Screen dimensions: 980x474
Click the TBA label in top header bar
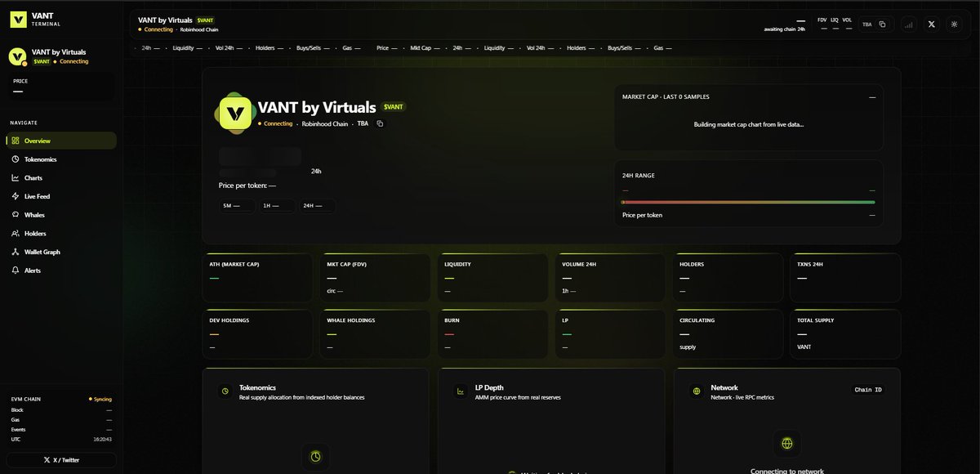(866, 25)
